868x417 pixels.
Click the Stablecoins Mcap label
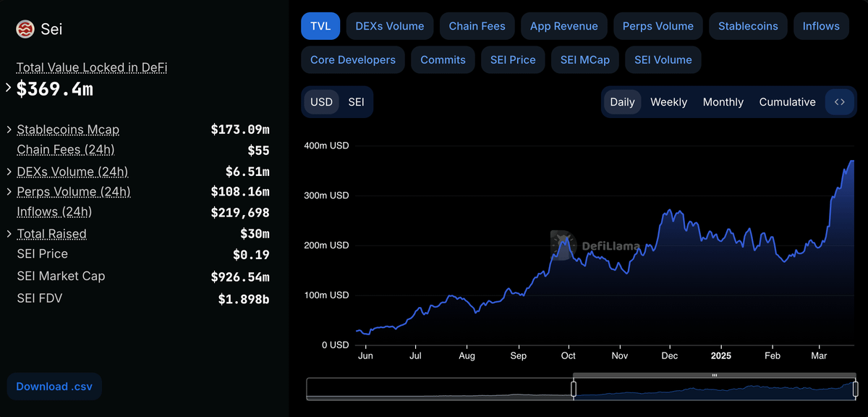[x=68, y=130]
